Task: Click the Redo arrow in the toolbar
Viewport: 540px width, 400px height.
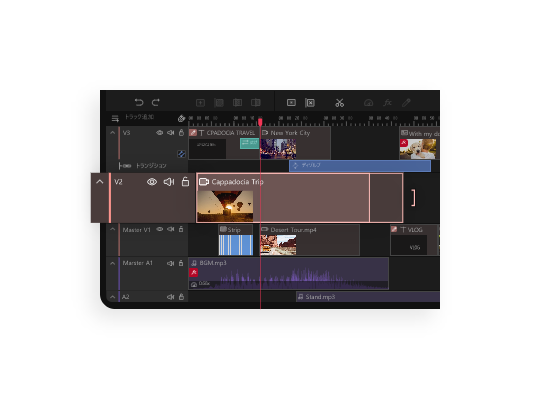Action: click(156, 102)
